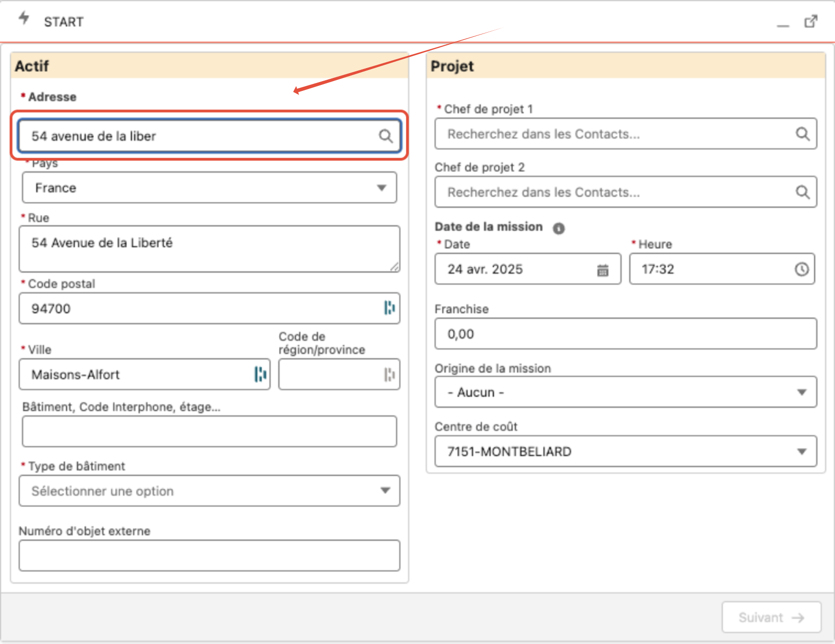Click the Date field showing 24 avr. 2025
Screen dimensions: 835x644
528,269
